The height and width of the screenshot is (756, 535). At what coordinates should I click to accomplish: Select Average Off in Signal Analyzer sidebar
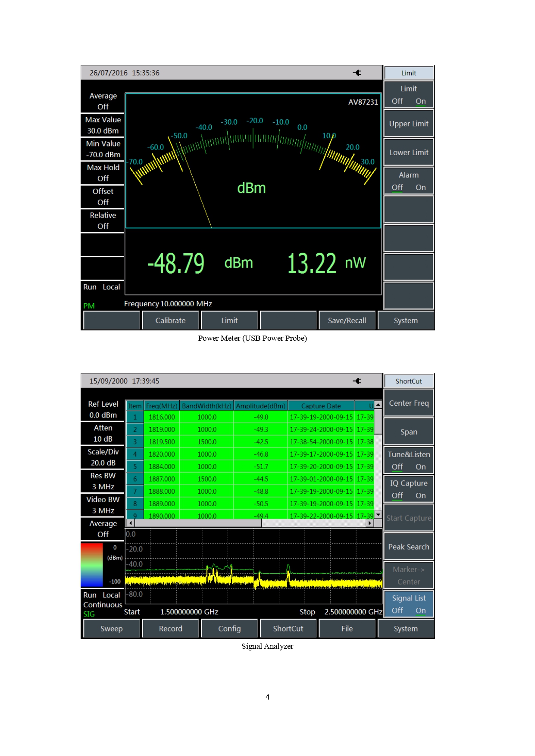click(103, 529)
